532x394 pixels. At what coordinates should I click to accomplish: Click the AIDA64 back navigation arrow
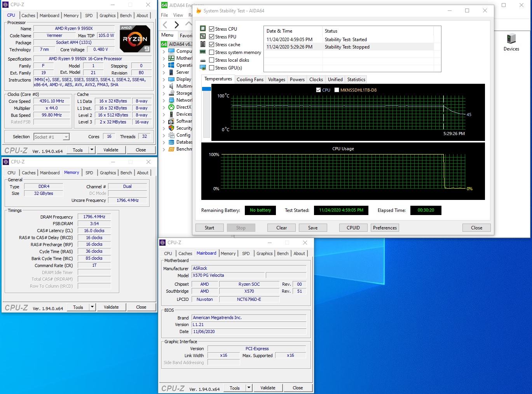(165, 25)
